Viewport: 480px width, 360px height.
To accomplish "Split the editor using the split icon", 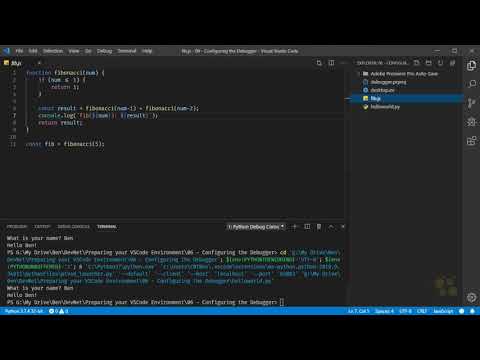I will 331,63.
